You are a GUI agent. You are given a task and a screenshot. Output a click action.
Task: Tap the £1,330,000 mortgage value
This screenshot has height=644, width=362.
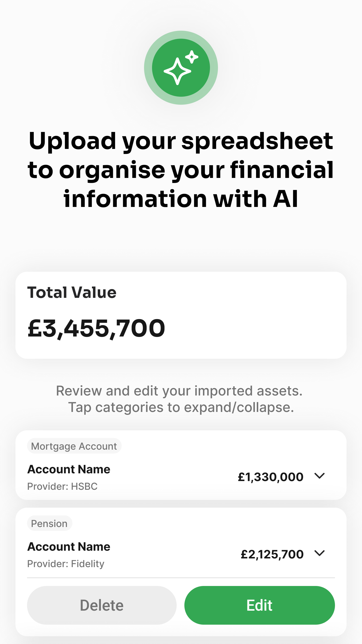point(271,477)
